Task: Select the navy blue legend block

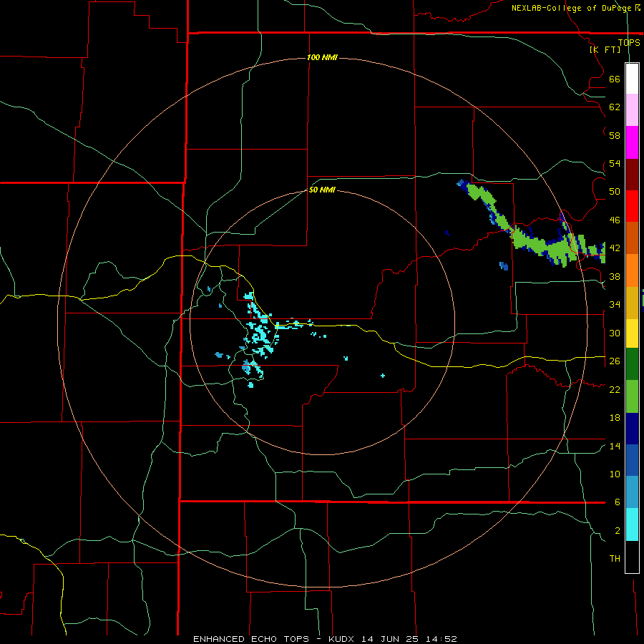Action: 632,429
